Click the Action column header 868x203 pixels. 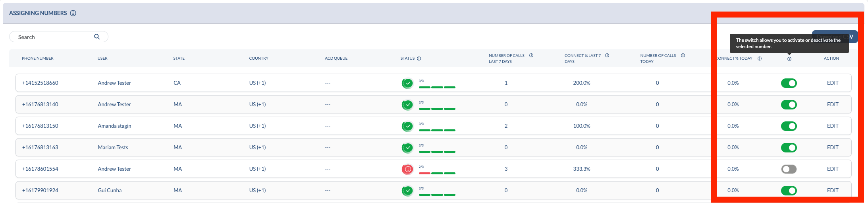[x=831, y=59]
